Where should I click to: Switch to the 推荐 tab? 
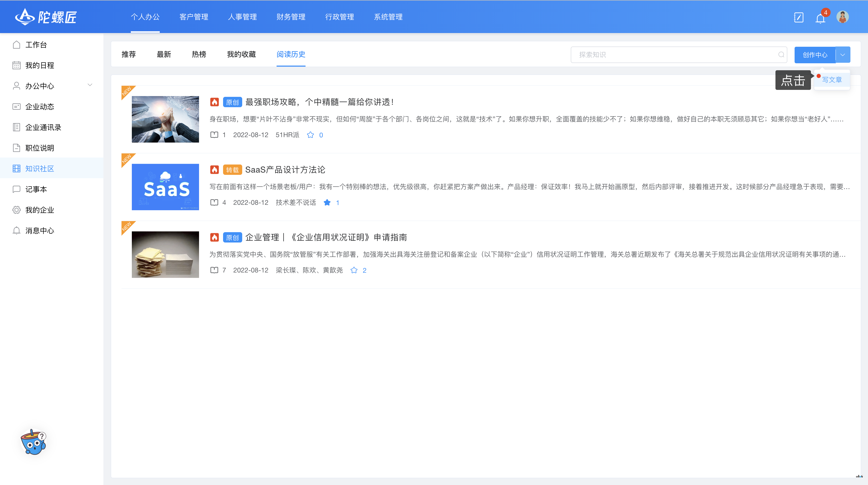pos(129,54)
